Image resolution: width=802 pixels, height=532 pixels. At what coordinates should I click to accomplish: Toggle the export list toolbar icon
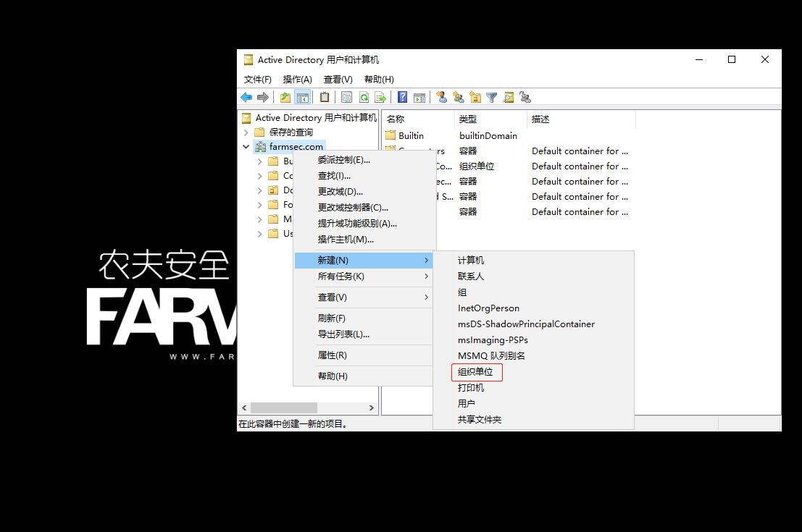tap(380, 97)
